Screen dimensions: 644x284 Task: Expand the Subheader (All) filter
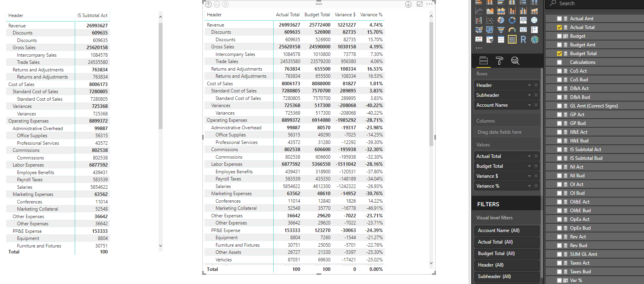click(507, 276)
